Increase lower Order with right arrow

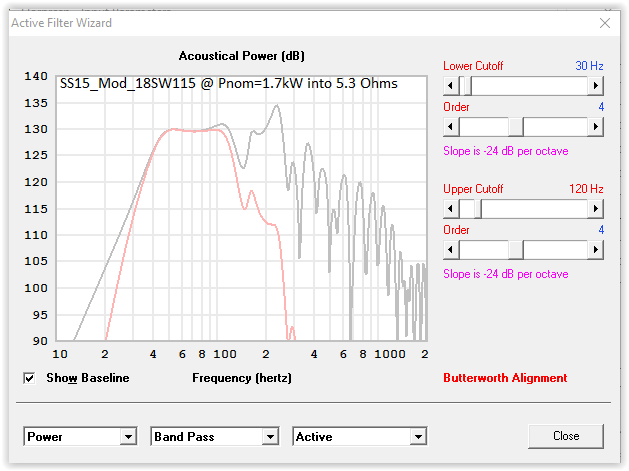point(595,127)
